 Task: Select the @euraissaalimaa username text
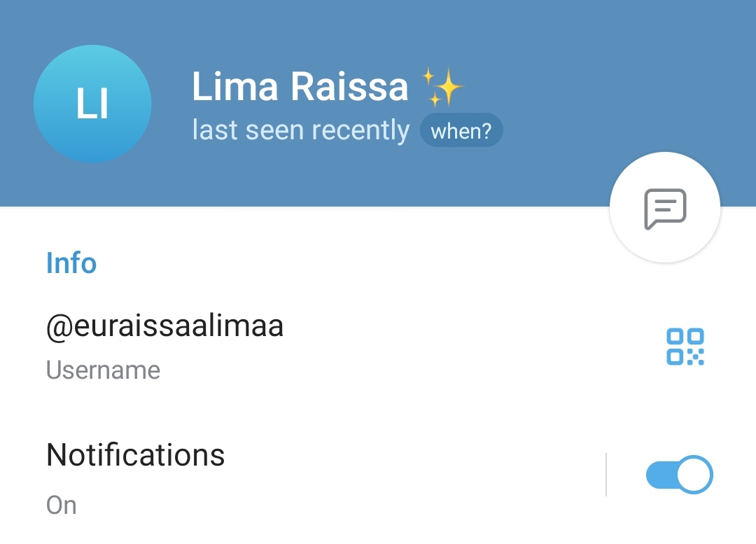tap(165, 326)
